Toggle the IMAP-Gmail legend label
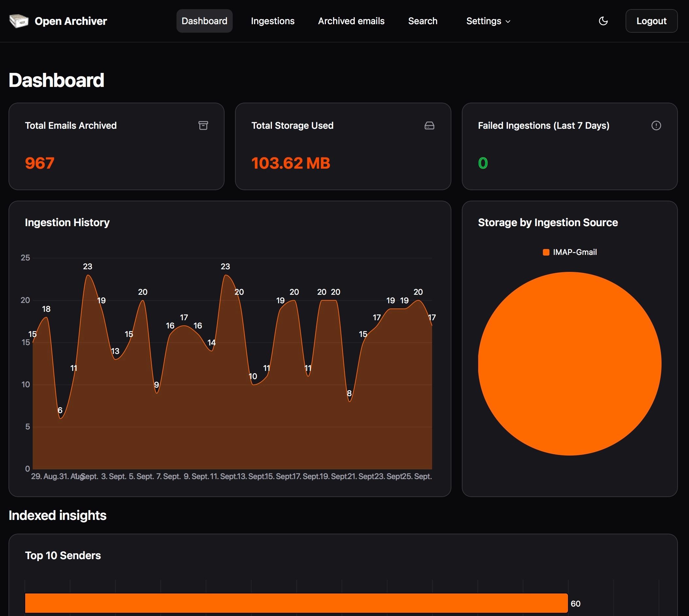This screenshot has height=616, width=689. tap(575, 252)
